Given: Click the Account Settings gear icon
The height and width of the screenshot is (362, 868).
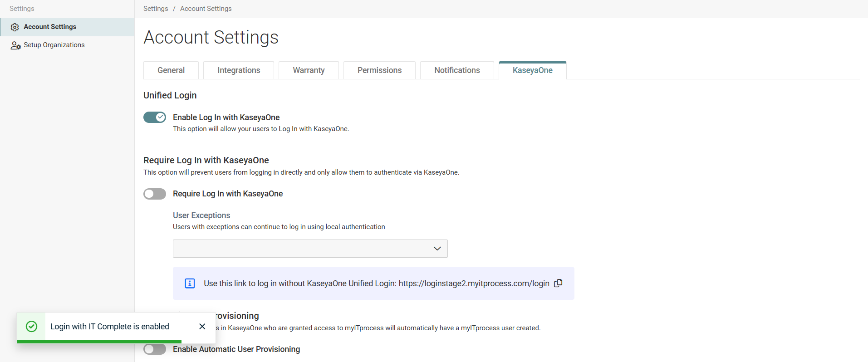Looking at the screenshot, I should (x=15, y=27).
